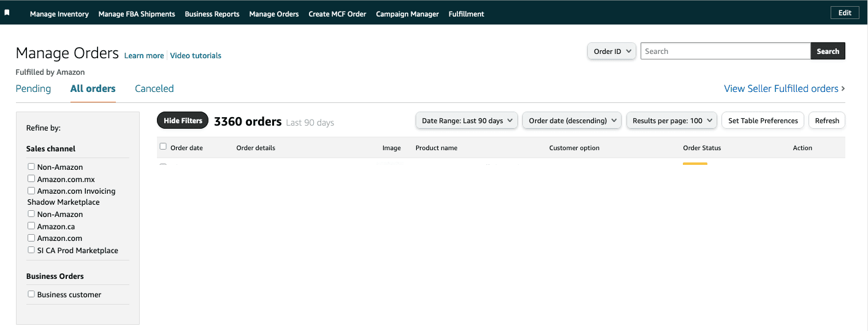Go to Business Reports
Image resolution: width=868 pixels, height=331 pixels.
pyautogui.click(x=212, y=14)
